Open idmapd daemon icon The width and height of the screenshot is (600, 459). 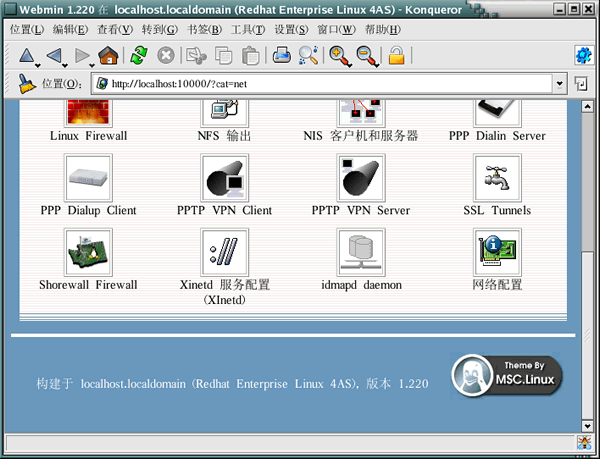(x=361, y=252)
